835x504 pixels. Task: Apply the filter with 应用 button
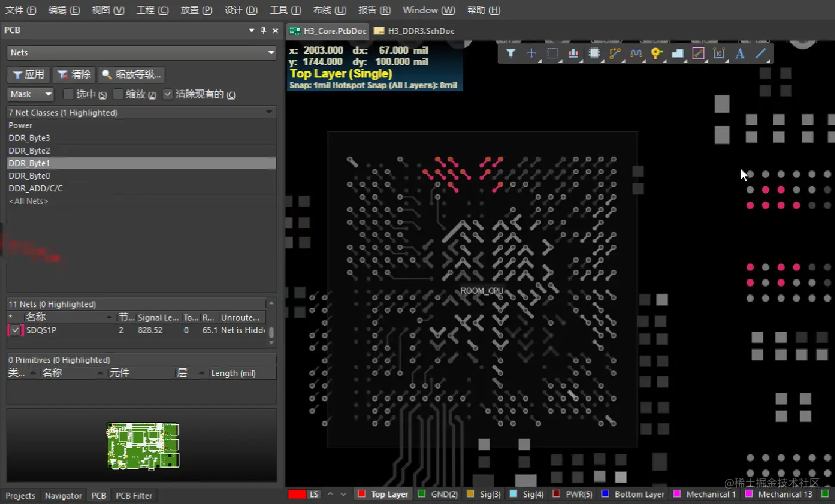pyautogui.click(x=29, y=74)
